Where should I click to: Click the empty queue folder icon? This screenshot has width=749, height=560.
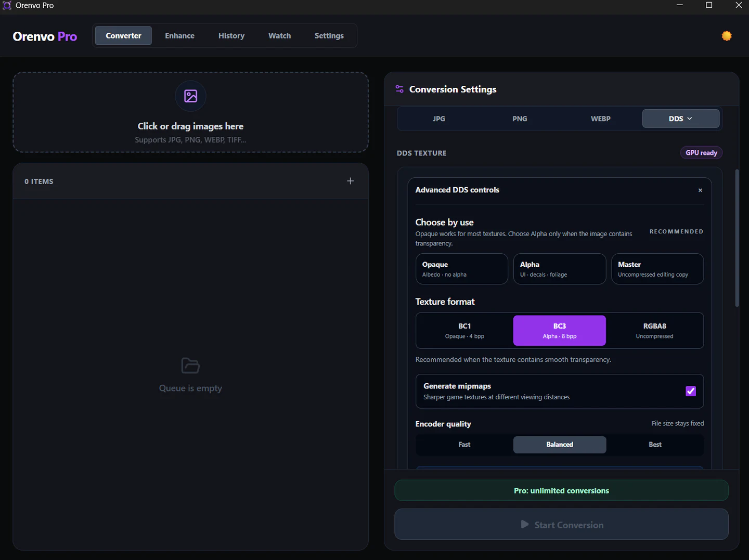190,366
